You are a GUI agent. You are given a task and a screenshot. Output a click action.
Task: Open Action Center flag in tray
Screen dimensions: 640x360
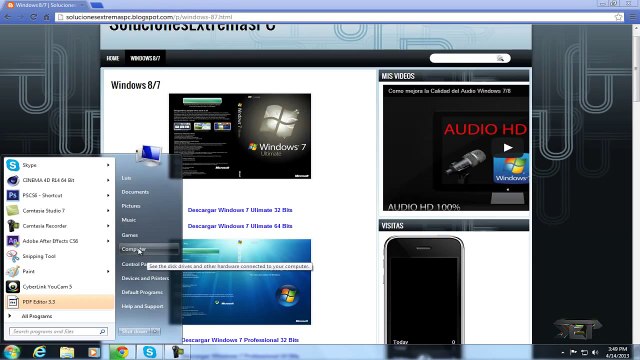(x=573, y=352)
